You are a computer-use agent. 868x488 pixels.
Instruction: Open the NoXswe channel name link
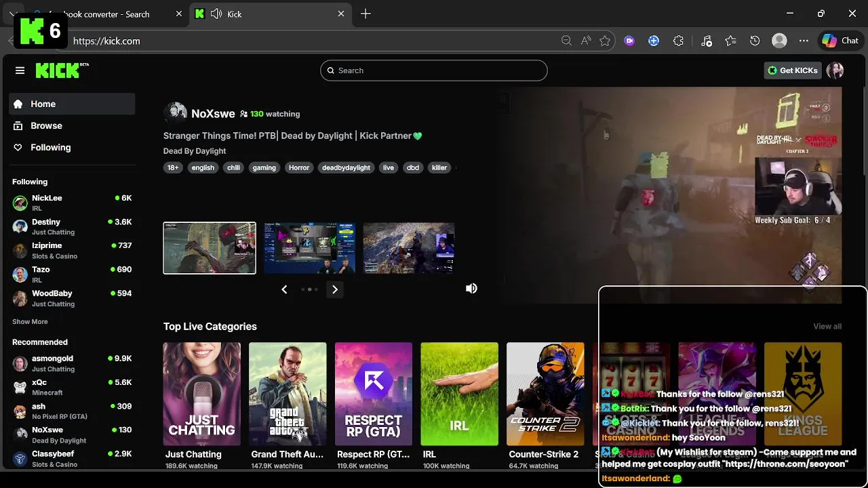213,114
